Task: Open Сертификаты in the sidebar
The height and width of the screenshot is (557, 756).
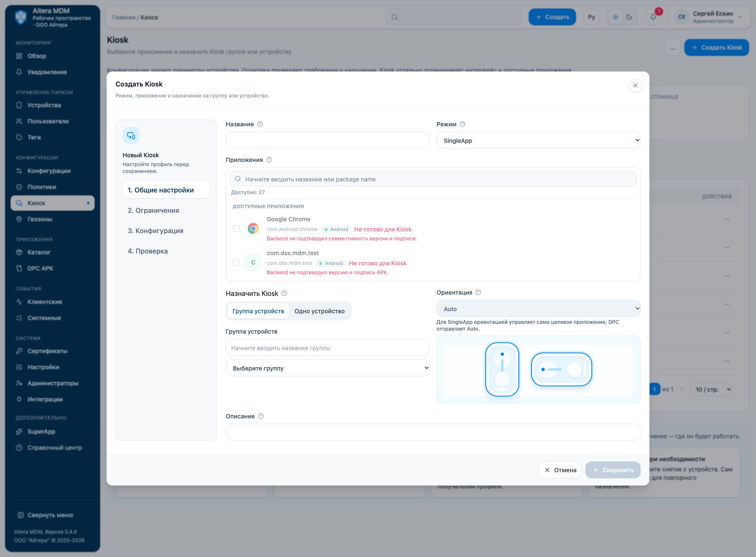Action: (53, 351)
